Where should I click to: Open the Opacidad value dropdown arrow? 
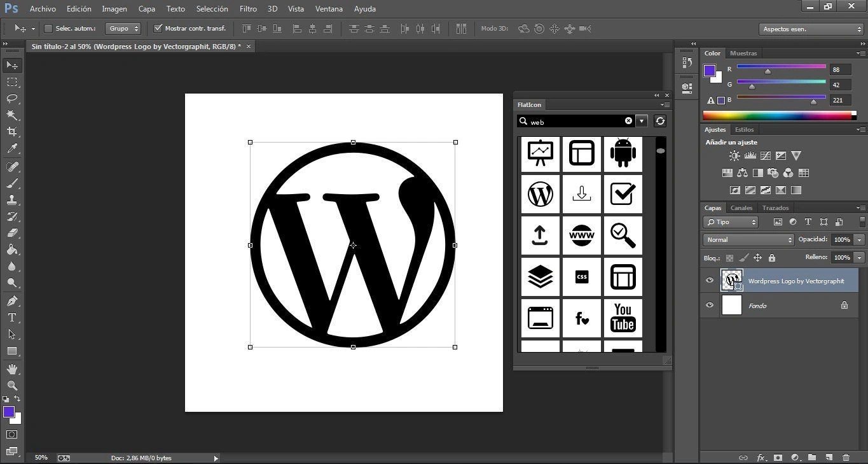tap(860, 240)
